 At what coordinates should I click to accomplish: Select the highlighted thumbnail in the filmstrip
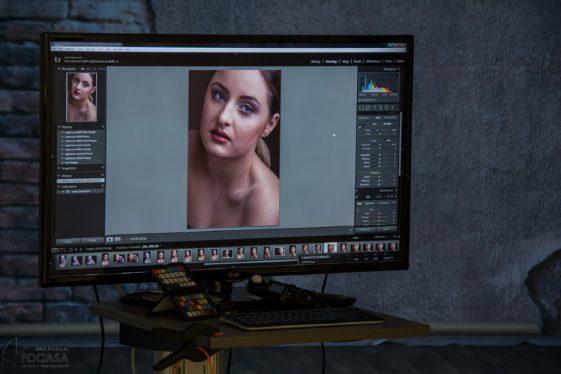pos(330,248)
